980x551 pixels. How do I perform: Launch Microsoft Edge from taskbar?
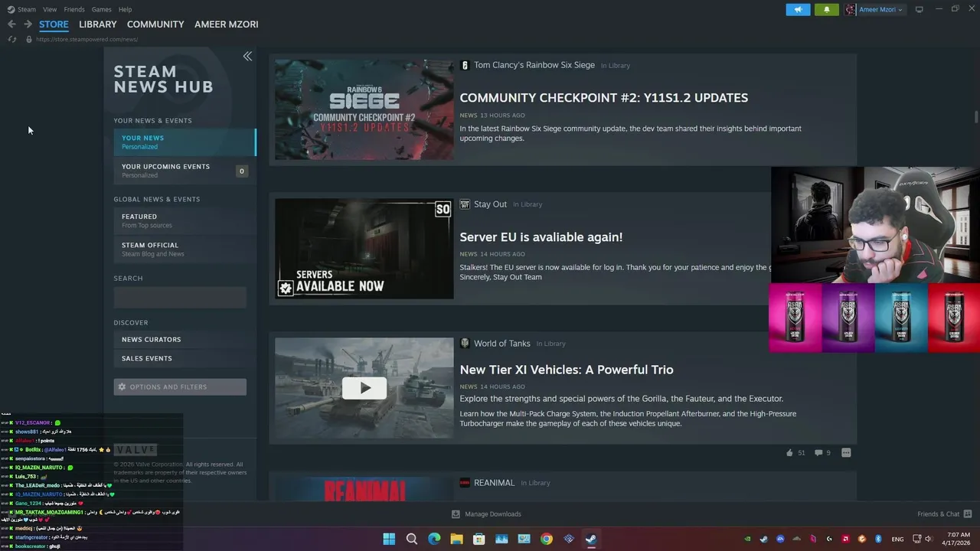(434, 539)
